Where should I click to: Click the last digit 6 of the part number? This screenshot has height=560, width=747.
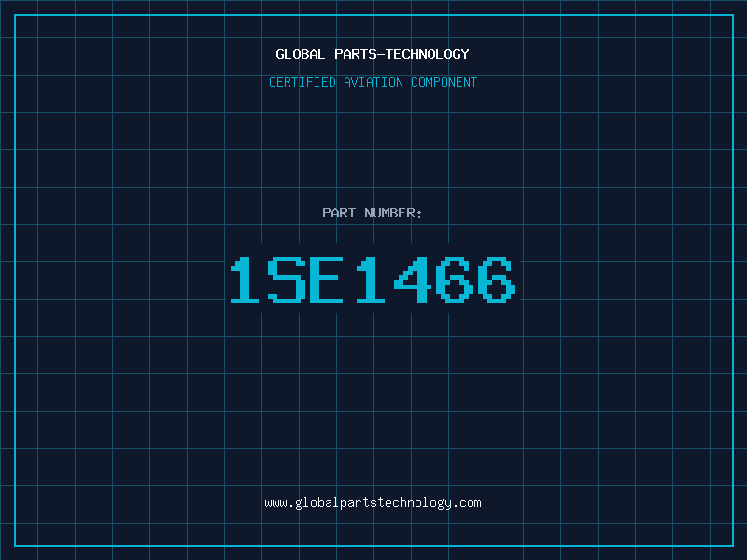(x=494, y=280)
